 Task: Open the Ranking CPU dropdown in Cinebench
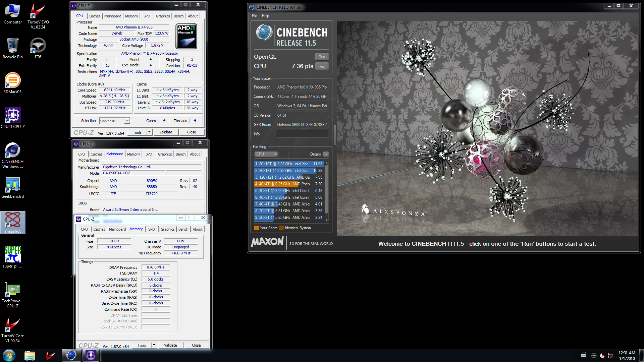(266, 154)
